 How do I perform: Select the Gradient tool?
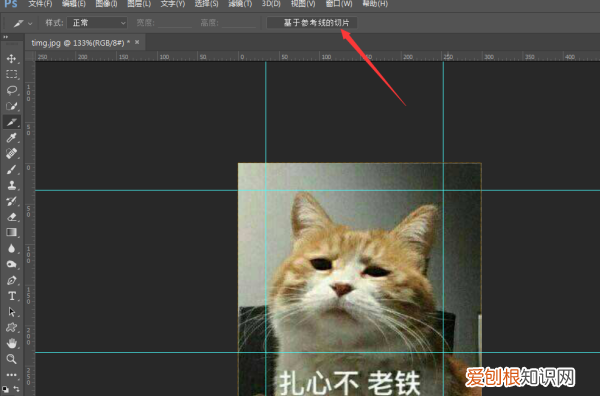(x=11, y=233)
